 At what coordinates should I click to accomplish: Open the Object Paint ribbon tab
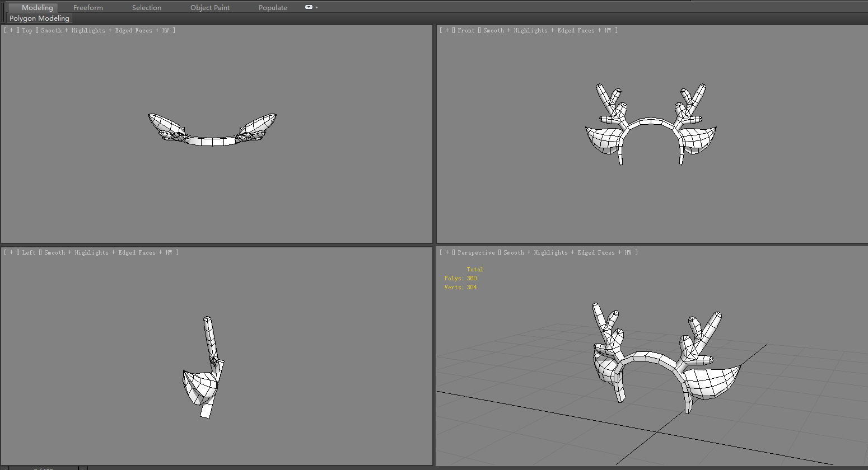coord(210,7)
